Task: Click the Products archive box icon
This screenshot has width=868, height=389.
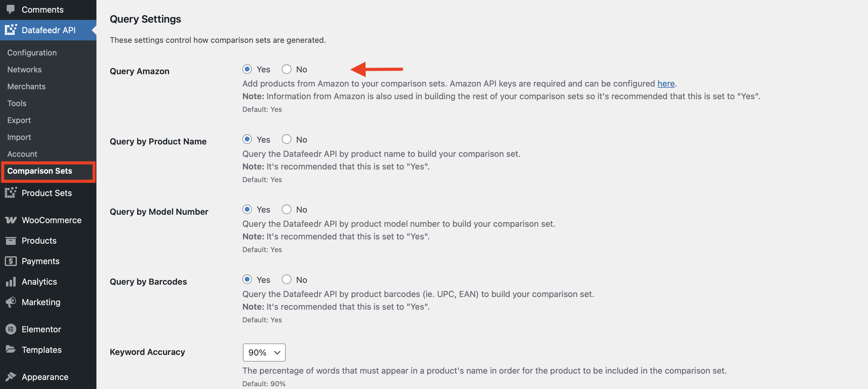Action: (x=11, y=241)
